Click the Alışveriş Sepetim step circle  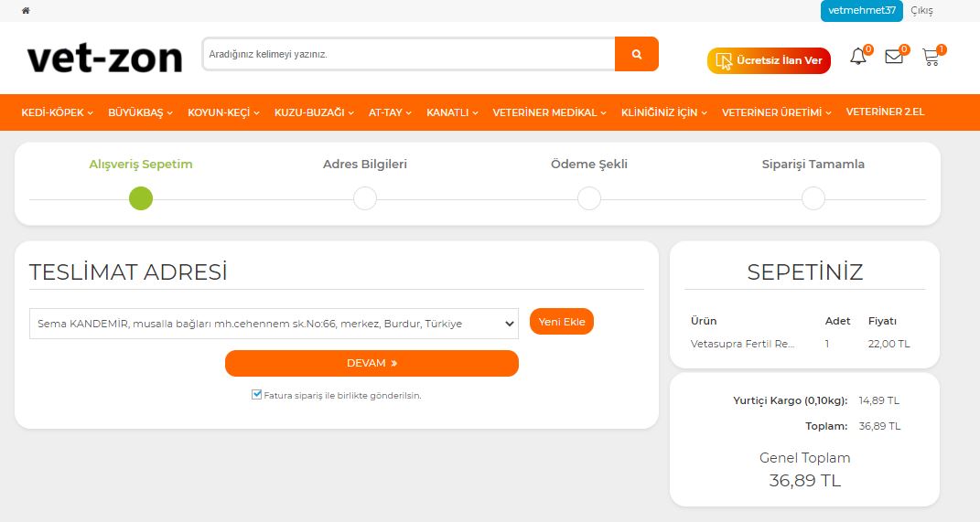coord(141,198)
